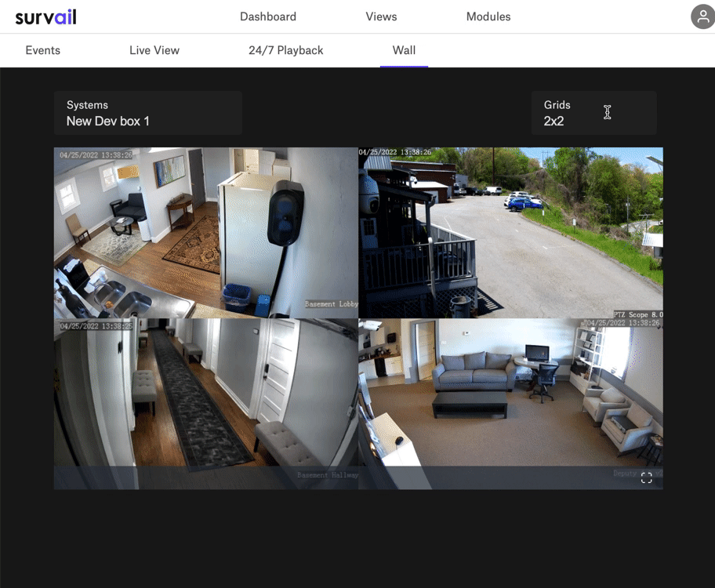Screen dimensions: 715x588
Task: Click the Basement Hallway camera label
Action: point(328,475)
